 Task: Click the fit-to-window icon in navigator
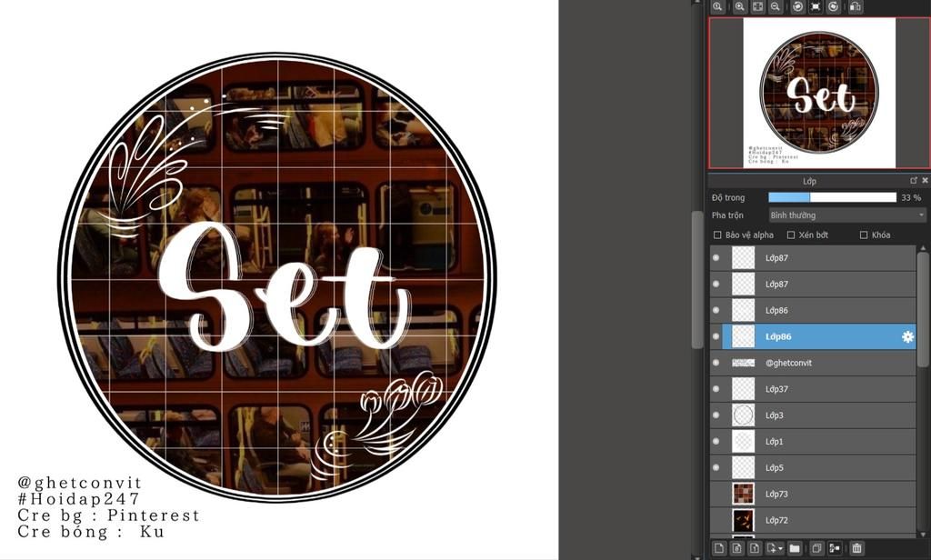pos(757,6)
